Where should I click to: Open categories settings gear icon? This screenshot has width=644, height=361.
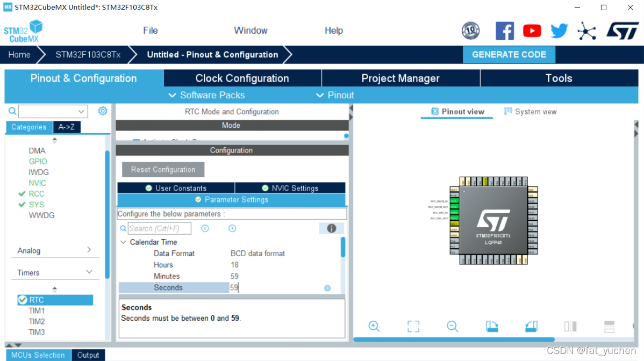coord(103,111)
